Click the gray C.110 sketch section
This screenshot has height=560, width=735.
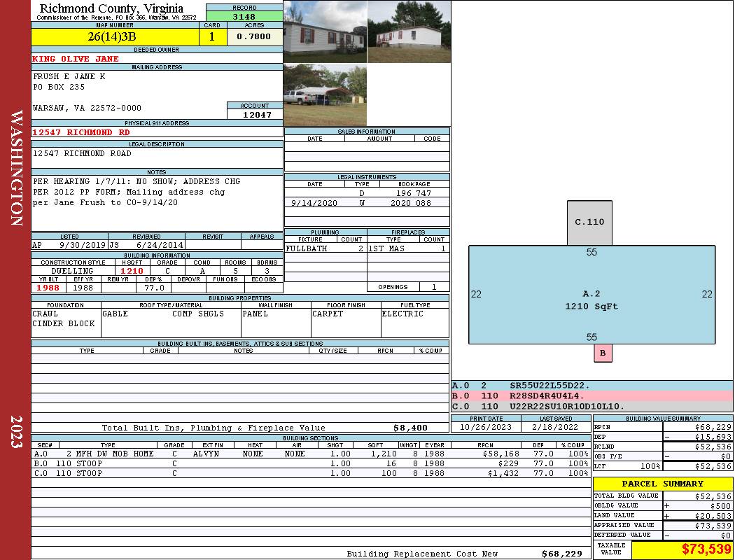point(589,223)
